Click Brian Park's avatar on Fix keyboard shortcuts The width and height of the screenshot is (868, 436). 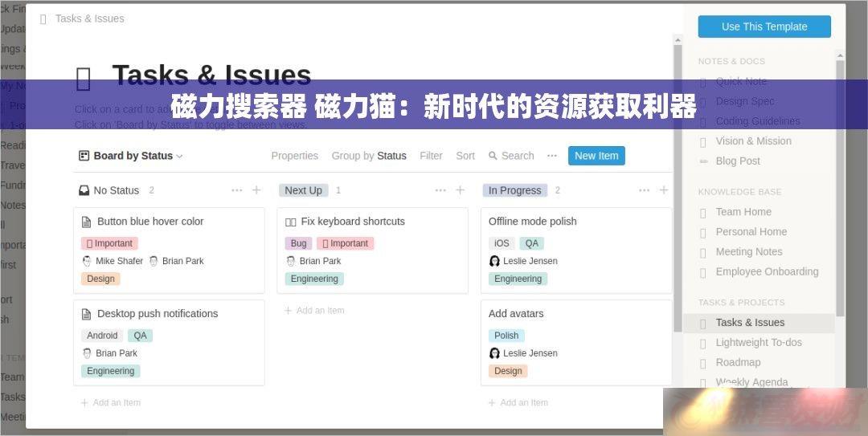click(291, 261)
